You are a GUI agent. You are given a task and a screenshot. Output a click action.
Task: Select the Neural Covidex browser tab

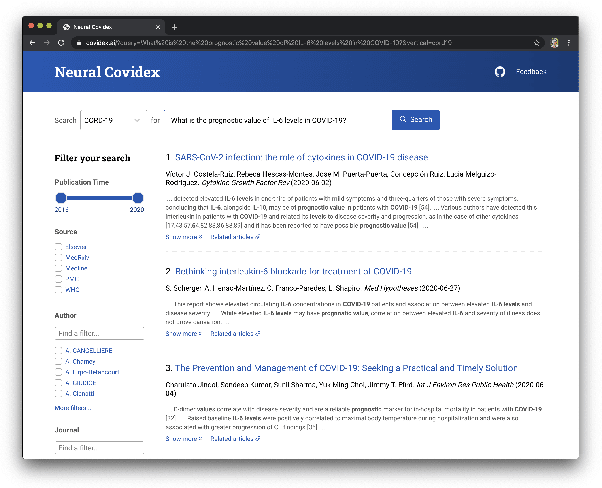point(111,27)
